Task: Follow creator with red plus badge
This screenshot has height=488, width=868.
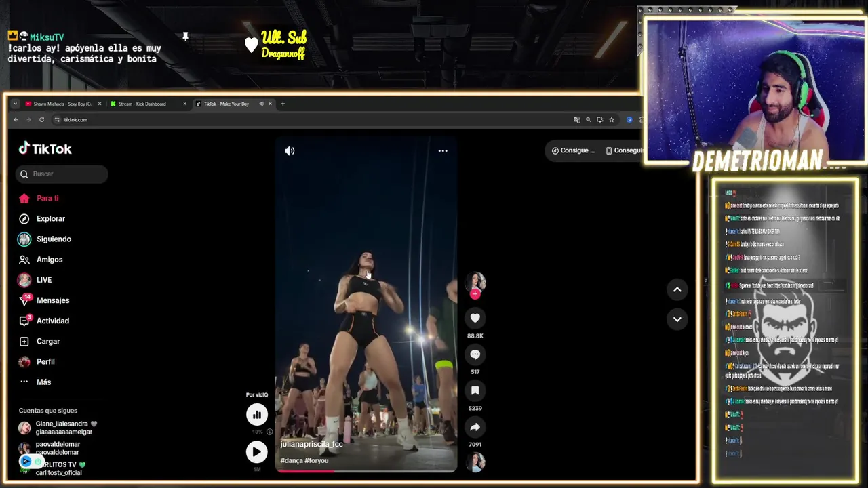Action: tap(475, 294)
